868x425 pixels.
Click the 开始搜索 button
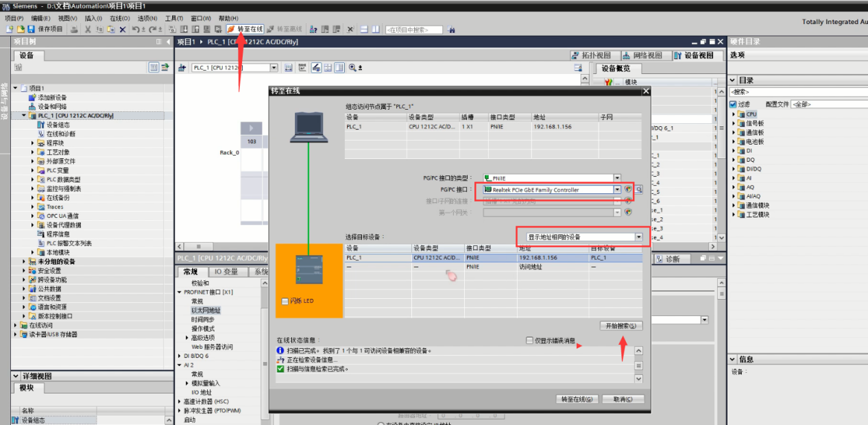(620, 326)
